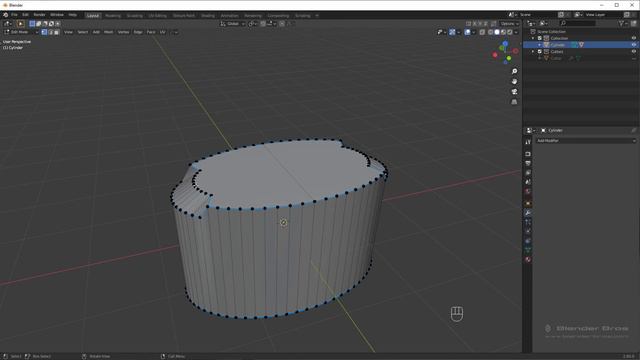Uncheck the Cutters collection checkbox
This screenshot has height=360, width=640.
[540, 52]
